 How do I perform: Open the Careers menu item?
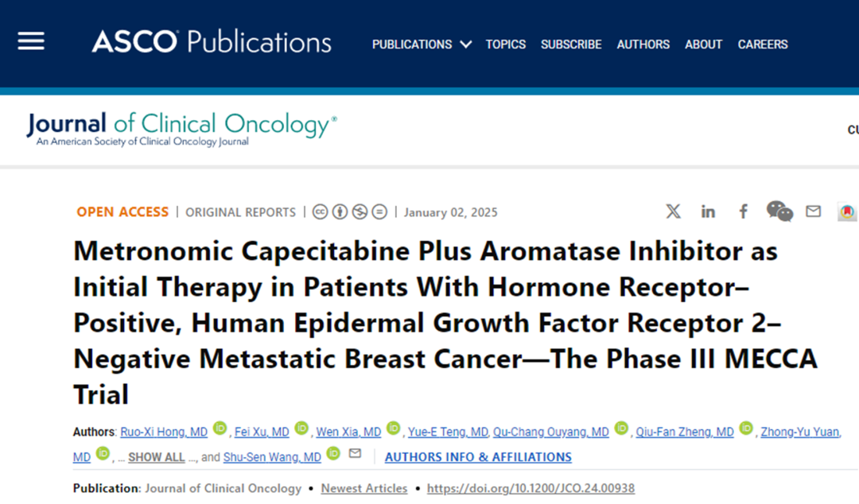pyautogui.click(x=763, y=45)
